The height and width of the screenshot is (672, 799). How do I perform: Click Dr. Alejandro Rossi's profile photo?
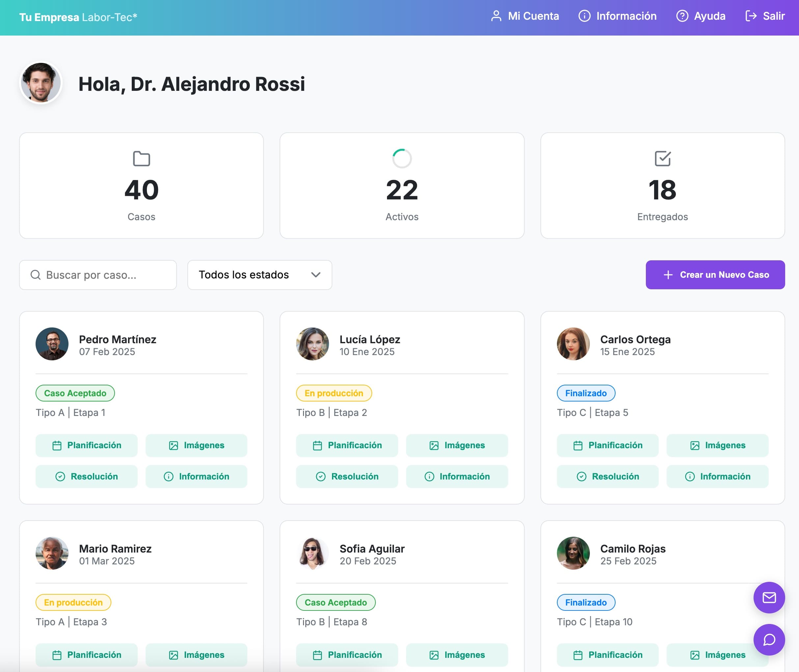[x=41, y=83]
